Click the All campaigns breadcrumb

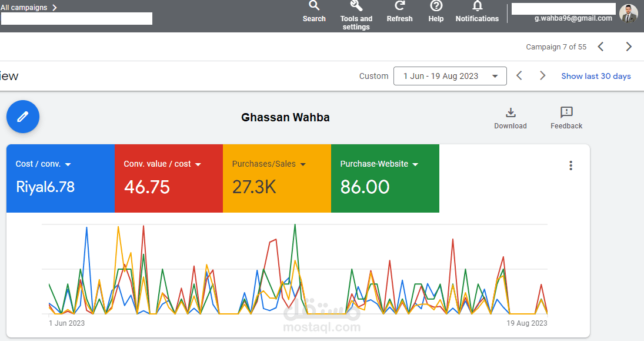tap(28, 8)
